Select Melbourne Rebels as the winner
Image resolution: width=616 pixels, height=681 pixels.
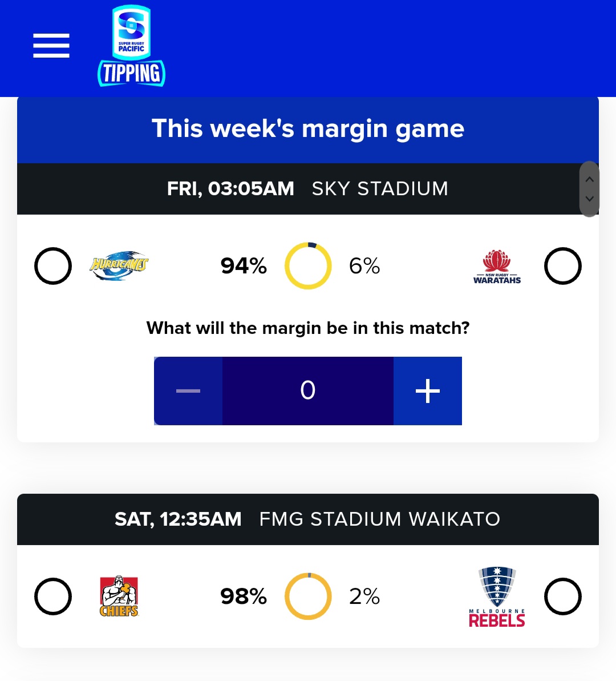point(562,597)
